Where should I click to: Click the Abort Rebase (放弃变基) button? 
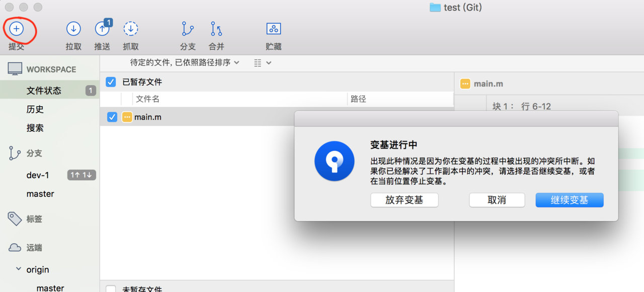404,200
